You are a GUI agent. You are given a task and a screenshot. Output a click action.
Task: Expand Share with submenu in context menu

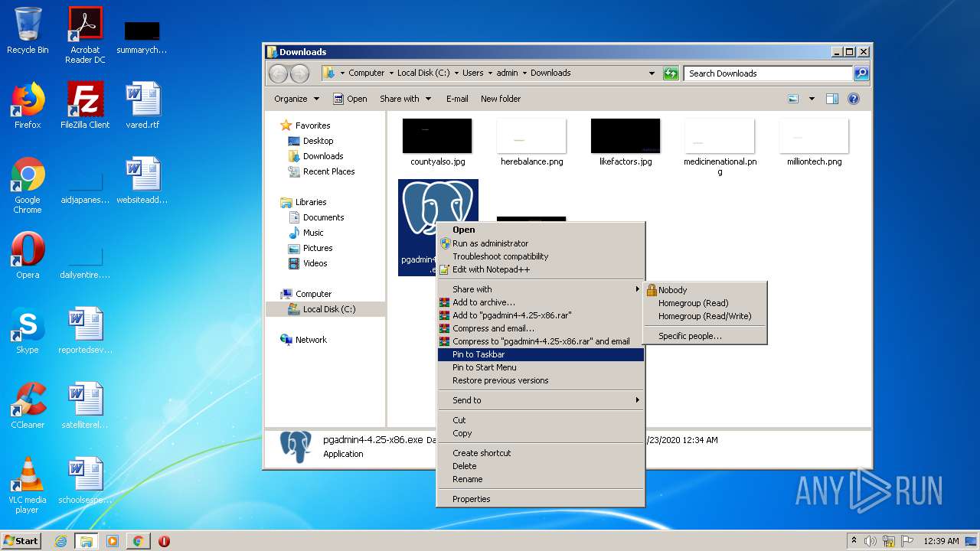coord(541,289)
